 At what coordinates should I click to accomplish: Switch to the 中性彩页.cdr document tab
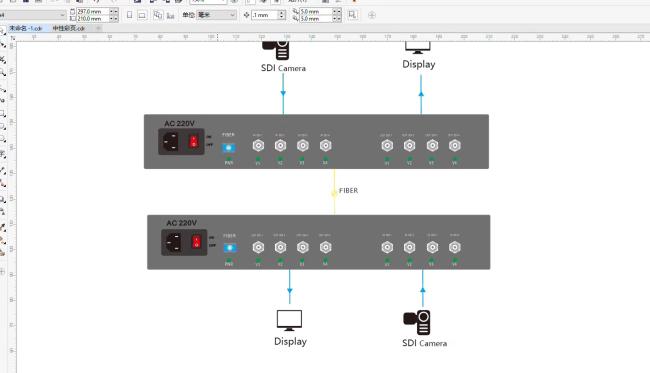coord(69,28)
